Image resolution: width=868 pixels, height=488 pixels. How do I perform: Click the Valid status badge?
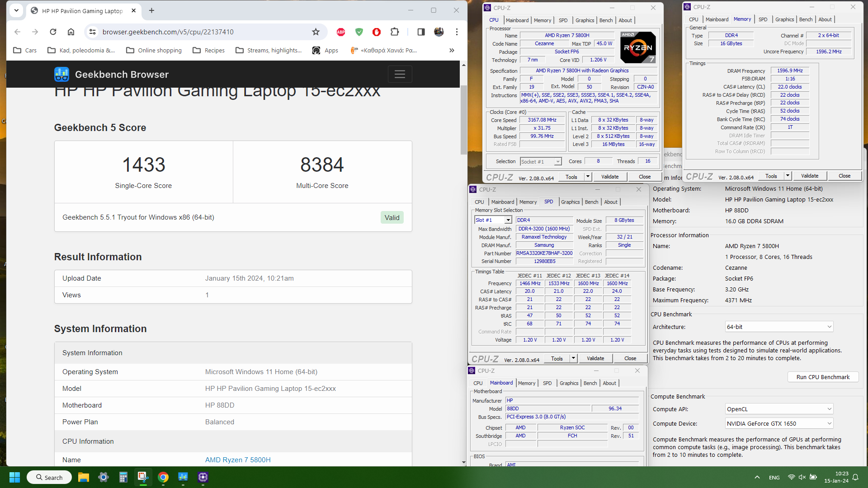point(392,218)
